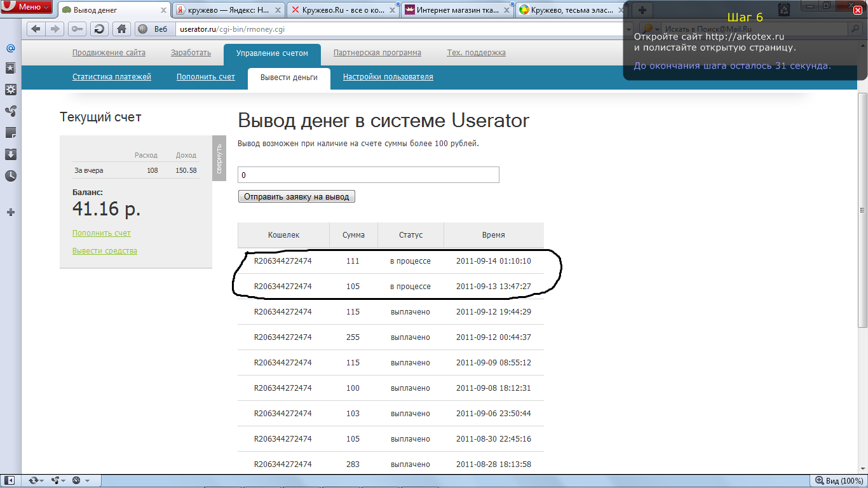This screenshot has width=868, height=488.
Task: Toggle the panels sidebar from status bar
Action: [11, 480]
